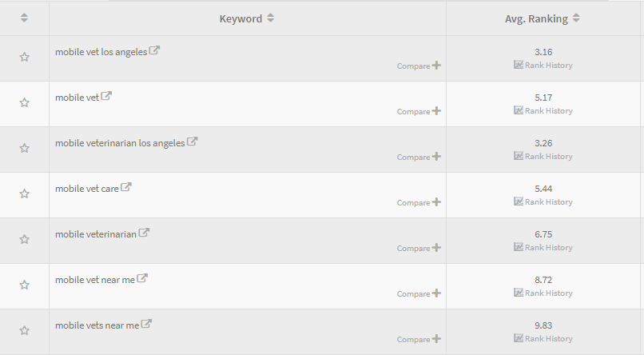Mark 'mobile vets near me' as starred

24,330
